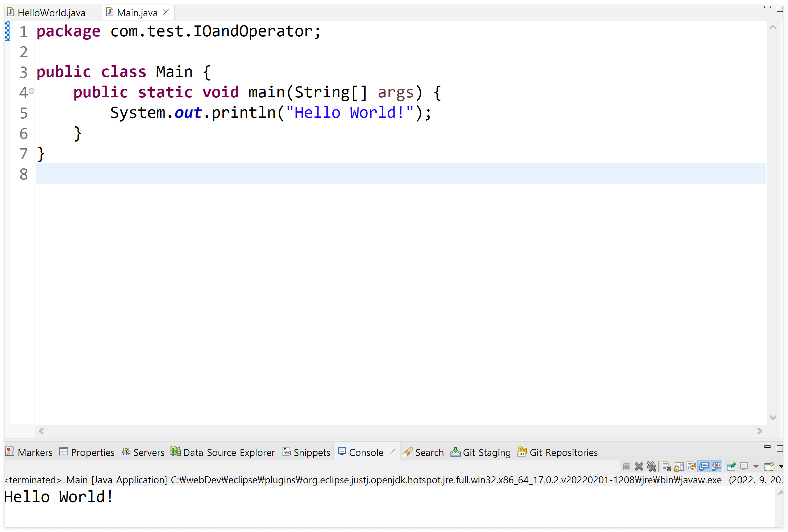Remove the launch with single X icon
Image resolution: width=788 pixels, height=532 pixels.
pyautogui.click(x=639, y=467)
